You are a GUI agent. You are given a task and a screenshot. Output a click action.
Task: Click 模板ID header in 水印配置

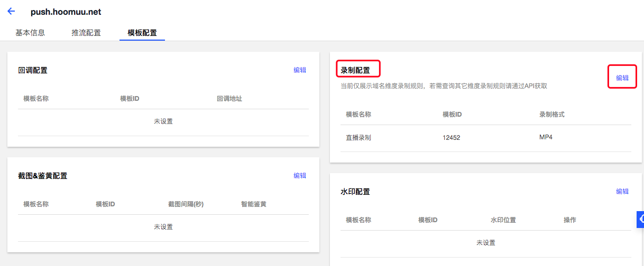[x=428, y=220]
